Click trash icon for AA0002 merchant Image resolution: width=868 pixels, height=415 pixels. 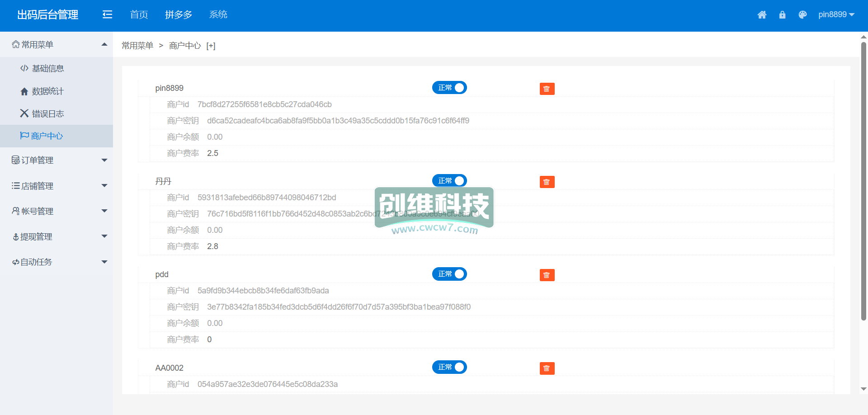(x=547, y=368)
